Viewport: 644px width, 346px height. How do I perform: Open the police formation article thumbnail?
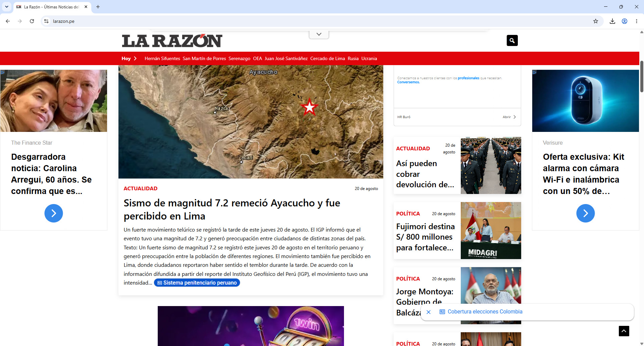tap(491, 165)
